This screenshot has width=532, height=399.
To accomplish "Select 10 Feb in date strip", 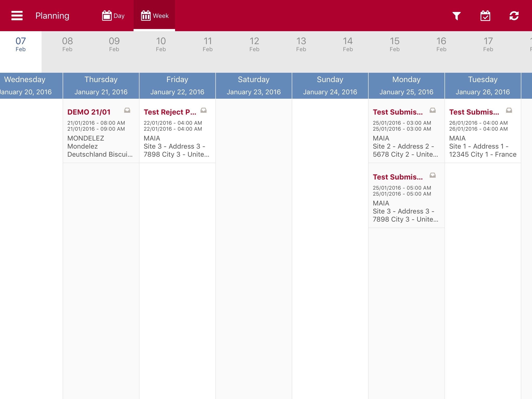I will [x=161, y=44].
